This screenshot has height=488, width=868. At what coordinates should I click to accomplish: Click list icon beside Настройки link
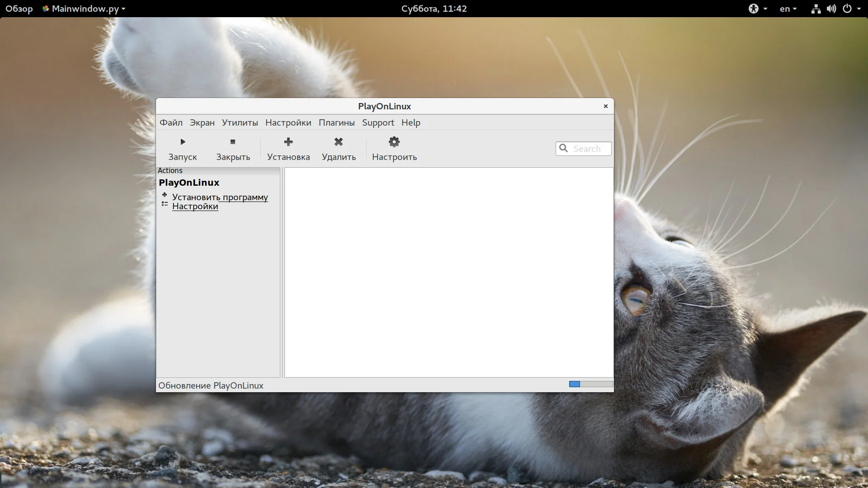point(165,204)
